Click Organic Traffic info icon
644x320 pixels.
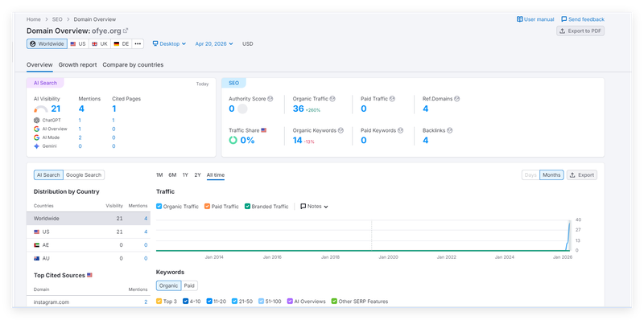coord(332,99)
